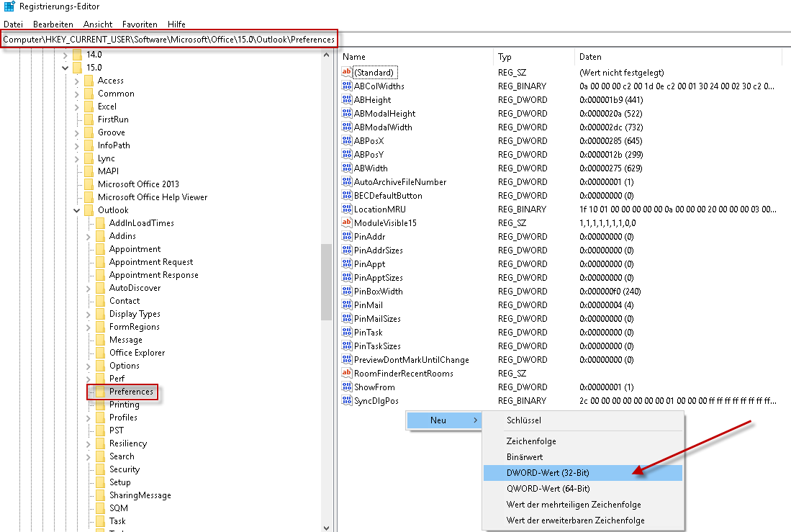The image size is (791, 532).
Task: Click the Outlook folder icon in tree
Action: 89,210
